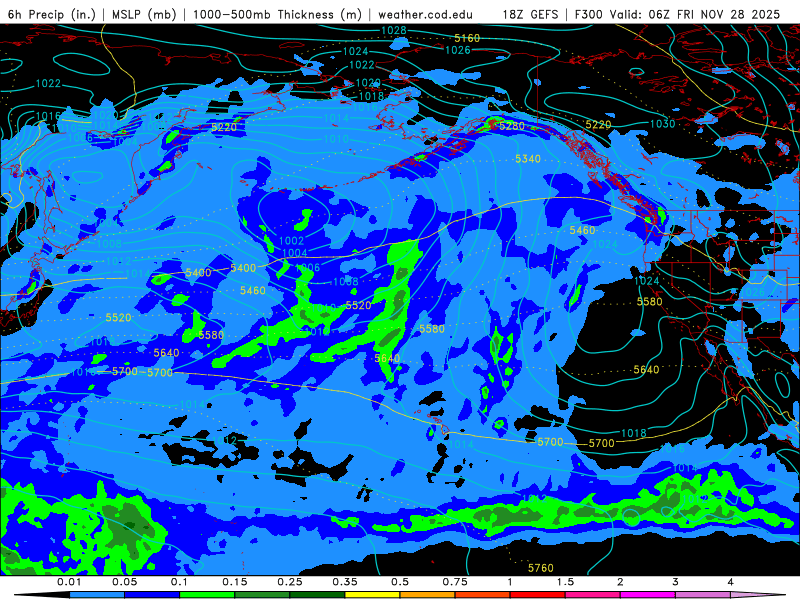Click the 'MSLP (mb)' header label
Viewport: 800px width, 600px height.
pos(144,14)
